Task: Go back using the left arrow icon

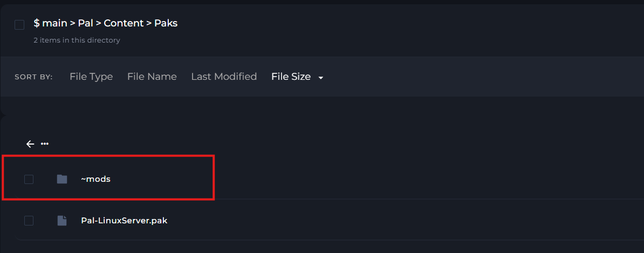Action: 30,144
